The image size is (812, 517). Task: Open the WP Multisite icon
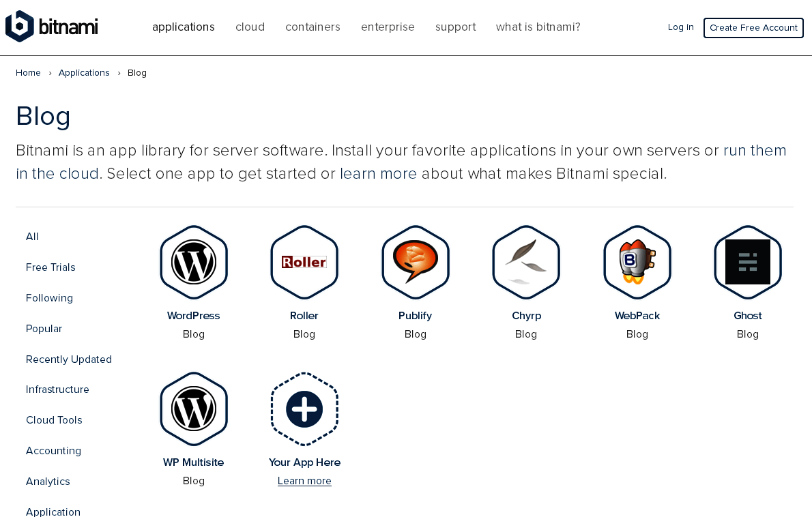click(x=194, y=409)
